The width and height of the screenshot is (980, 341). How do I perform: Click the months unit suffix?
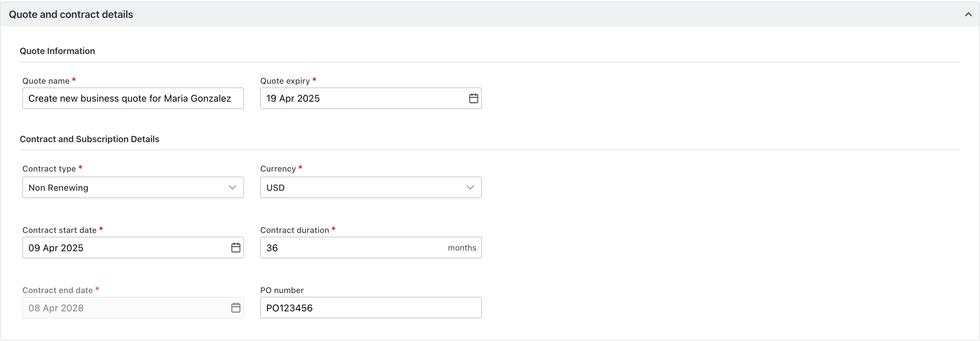[x=462, y=248]
